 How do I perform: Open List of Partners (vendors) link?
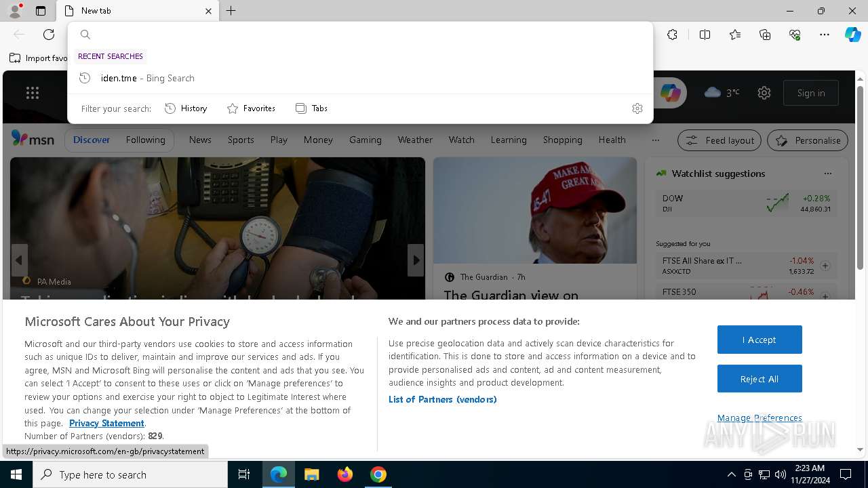442,399
